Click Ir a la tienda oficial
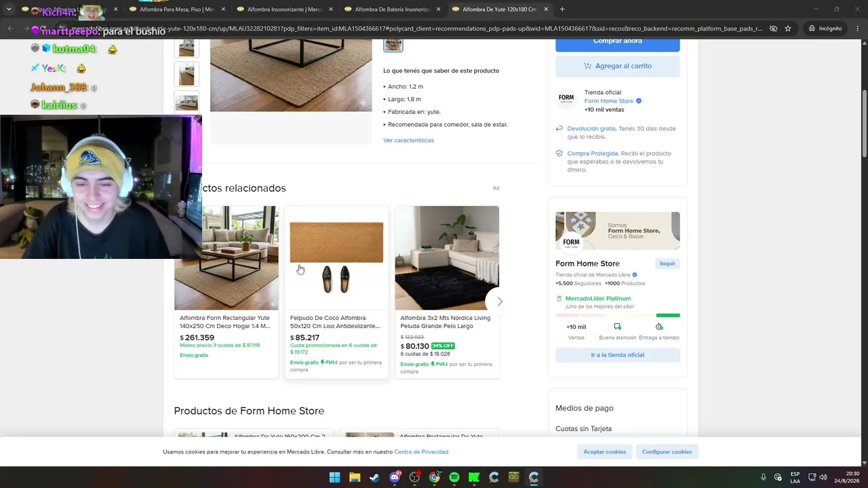This screenshot has height=488, width=868. (x=618, y=355)
